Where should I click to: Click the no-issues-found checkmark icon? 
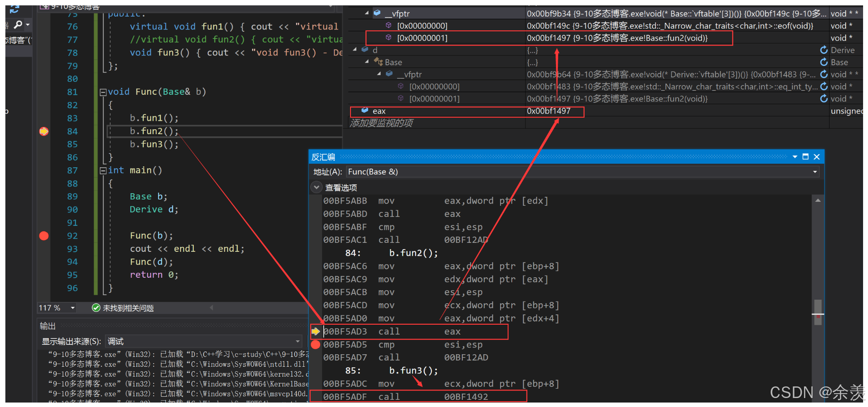[x=96, y=308]
